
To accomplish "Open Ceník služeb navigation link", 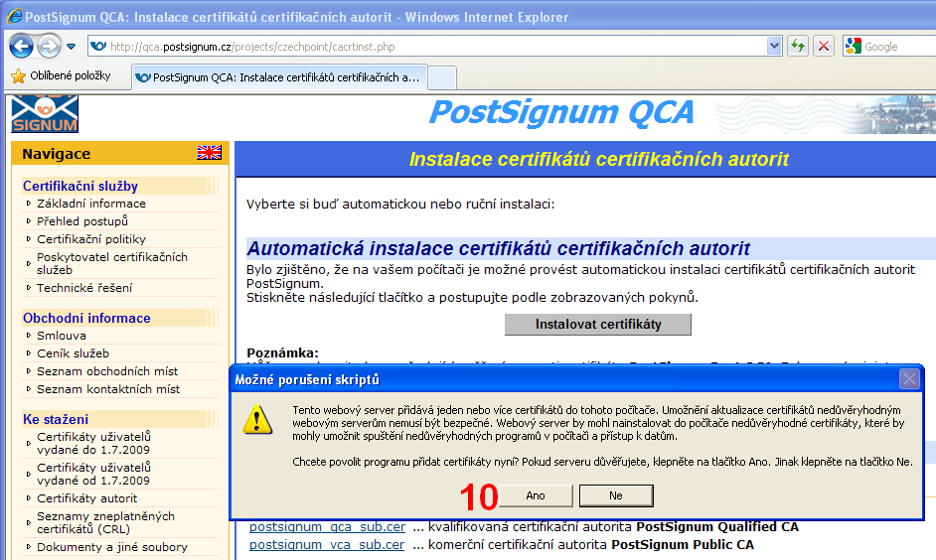I will (73, 353).
